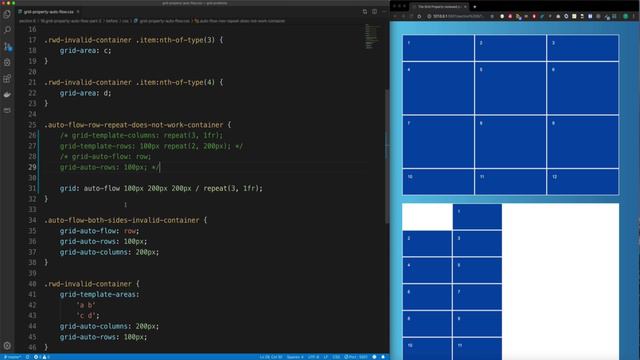Open the Explorer view in VS Code
Image resolution: width=640 pixels, height=360 pixels.
7,14
